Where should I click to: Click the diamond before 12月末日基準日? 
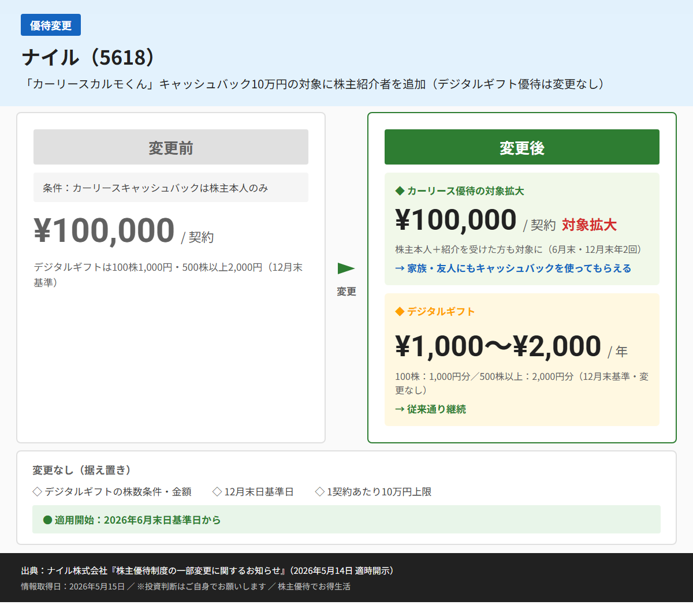pyautogui.click(x=217, y=492)
